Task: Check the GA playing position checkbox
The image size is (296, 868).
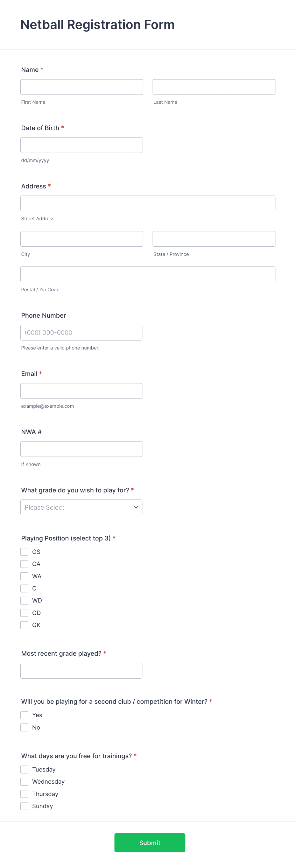Action: [x=24, y=564]
